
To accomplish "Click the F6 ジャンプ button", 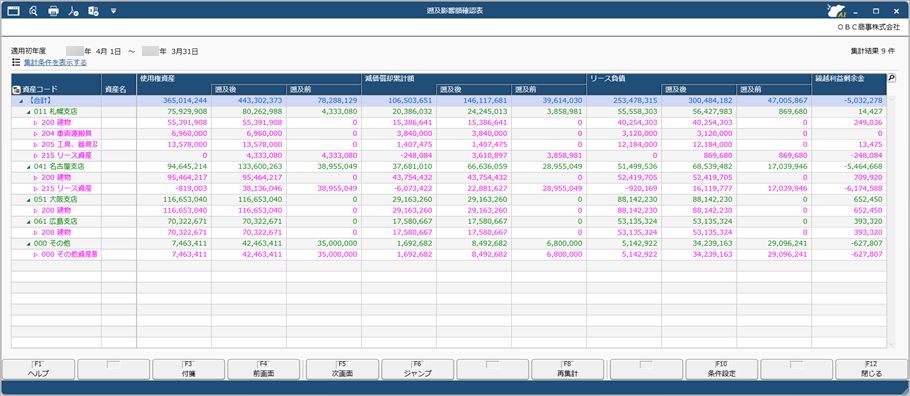I will click(417, 369).
